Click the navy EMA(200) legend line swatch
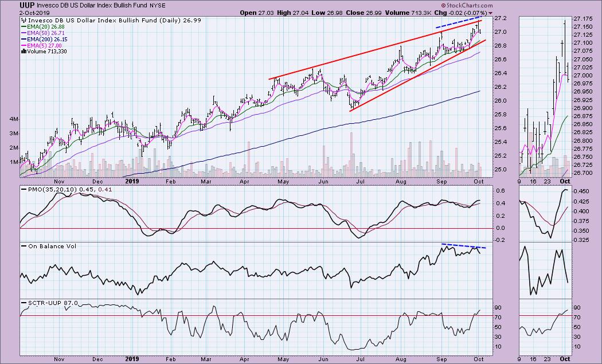 (24, 39)
